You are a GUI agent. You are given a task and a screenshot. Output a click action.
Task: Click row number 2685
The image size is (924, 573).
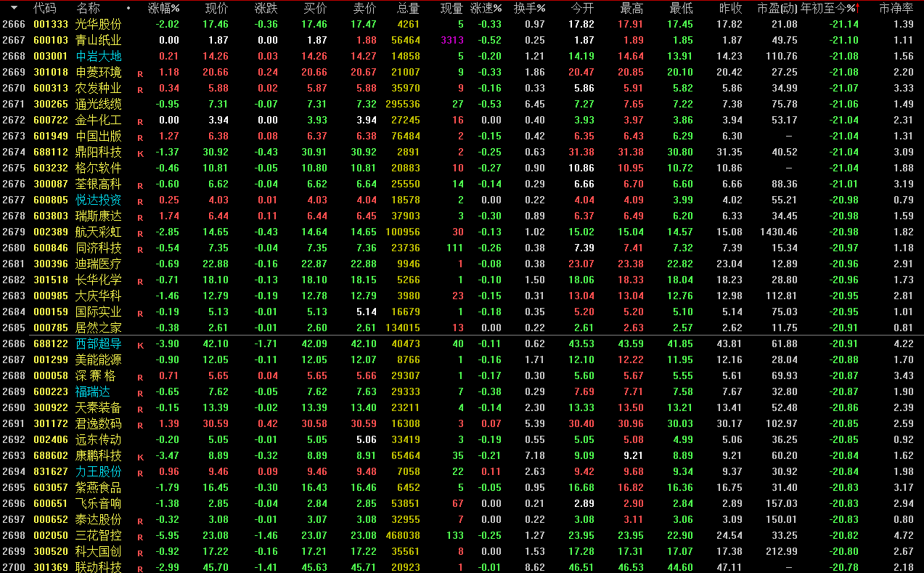[13, 328]
